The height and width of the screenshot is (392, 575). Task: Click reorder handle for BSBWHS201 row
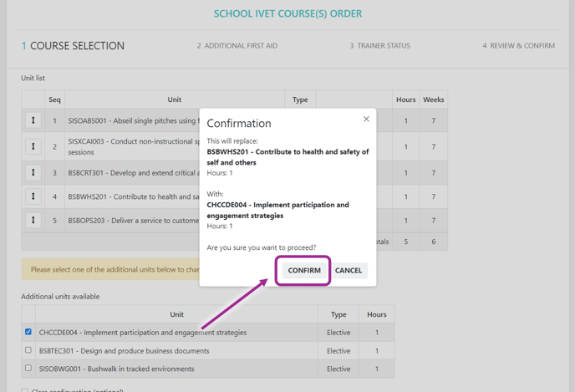[33, 196]
